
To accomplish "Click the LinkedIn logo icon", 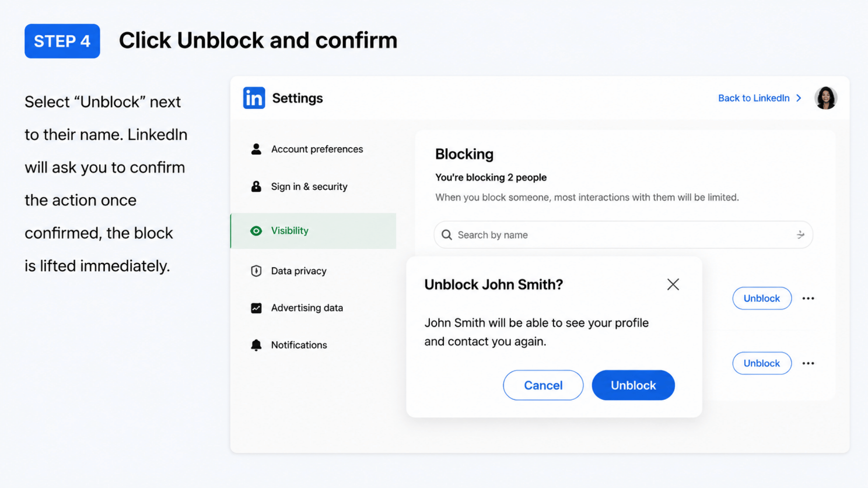I will 254,98.
